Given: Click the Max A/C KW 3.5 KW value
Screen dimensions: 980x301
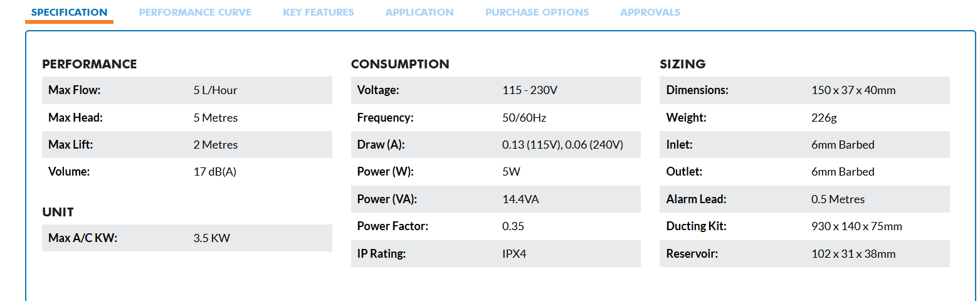Looking at the screenshot, I should [x=212, y=238].
